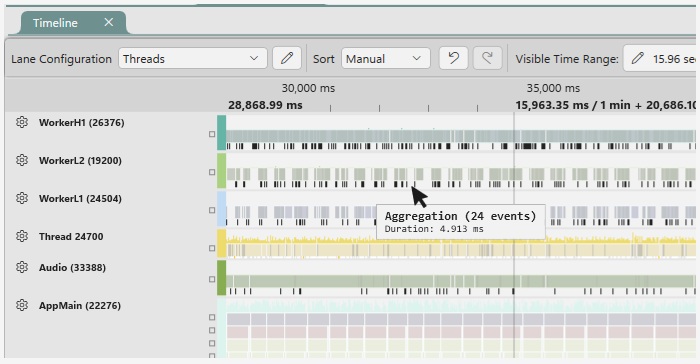Open settings gear for Audio (33388) lane
The width and height of the screenshot is (700, 364).
tap(22, 268)
